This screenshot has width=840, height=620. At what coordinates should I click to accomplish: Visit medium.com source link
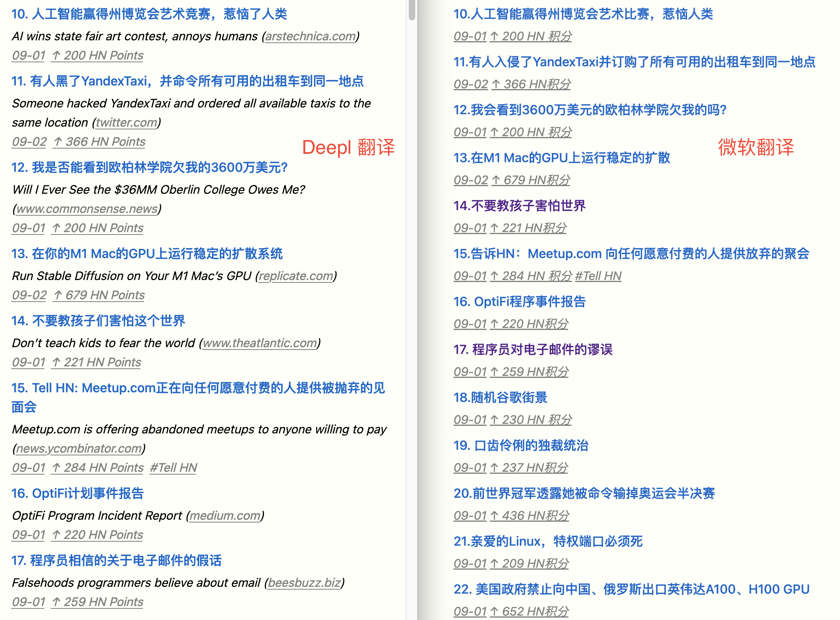pos(225,516)
